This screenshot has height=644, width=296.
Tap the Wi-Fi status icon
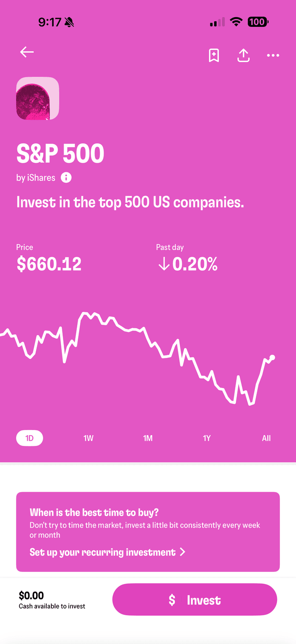pyautogui.click(x=237, y=22)
